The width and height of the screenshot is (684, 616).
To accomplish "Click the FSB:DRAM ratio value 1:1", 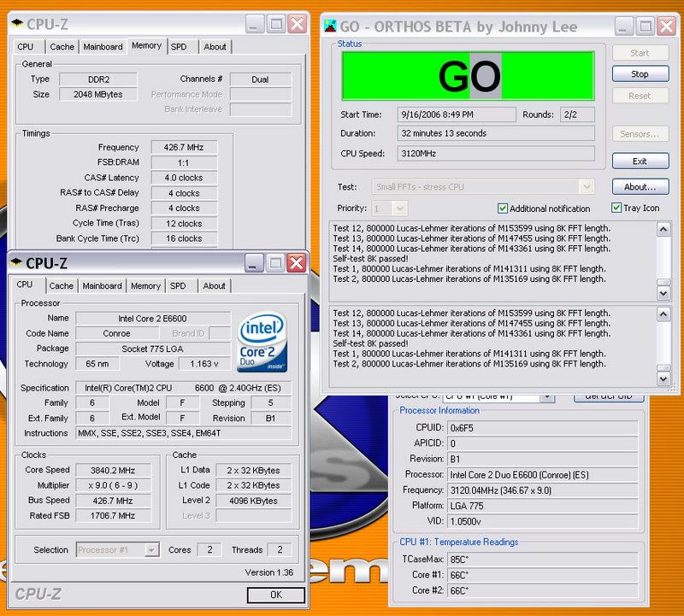I will (x=184, y=162).
